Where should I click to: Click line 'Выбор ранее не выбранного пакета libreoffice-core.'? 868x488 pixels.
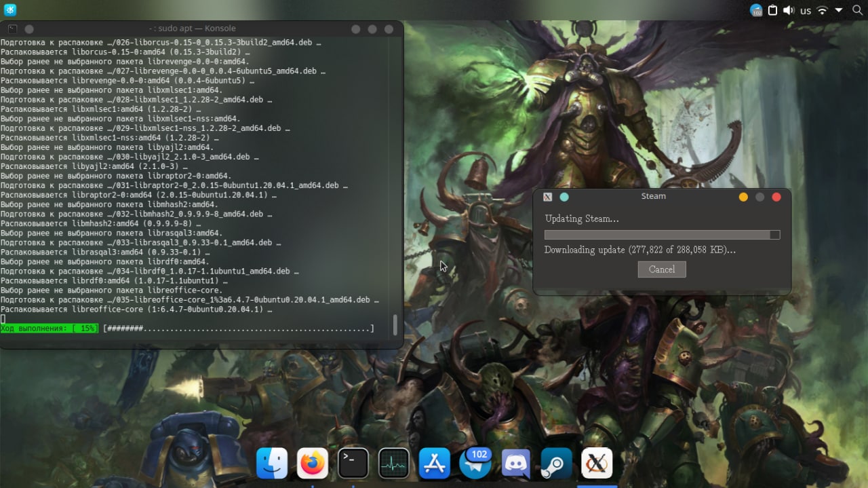click(111, 290)
